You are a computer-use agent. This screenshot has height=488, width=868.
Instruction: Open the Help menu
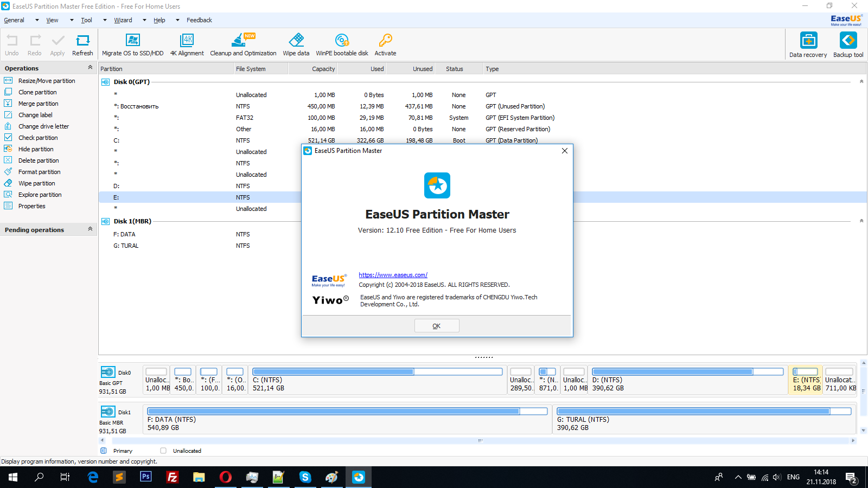tap(159, 20)
